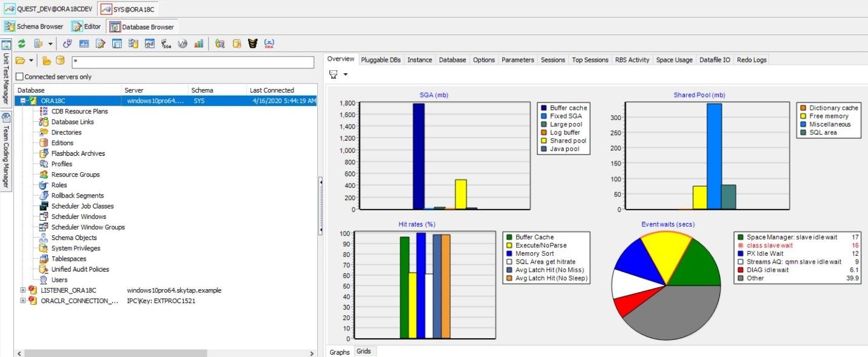Expand the LISTENER_ORA18C node
Viewport: 868px width, 357px height.
[23, 290]
